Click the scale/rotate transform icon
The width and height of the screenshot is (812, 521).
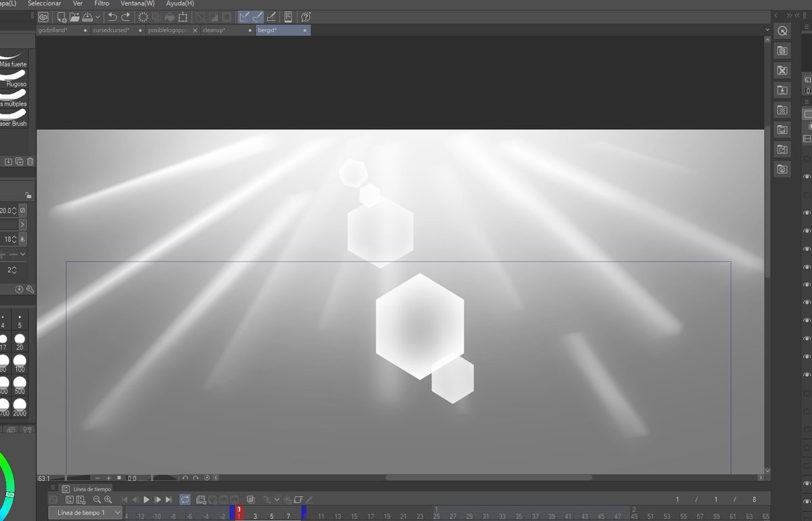pyautogui.click(x=183, y=17)
